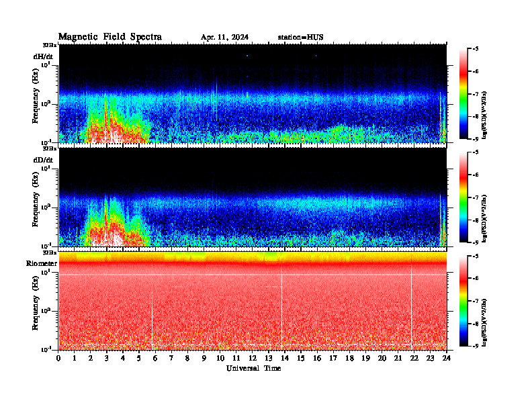
Task: Click hour tick label "0" on the time axis
Action: coord(58,358)
